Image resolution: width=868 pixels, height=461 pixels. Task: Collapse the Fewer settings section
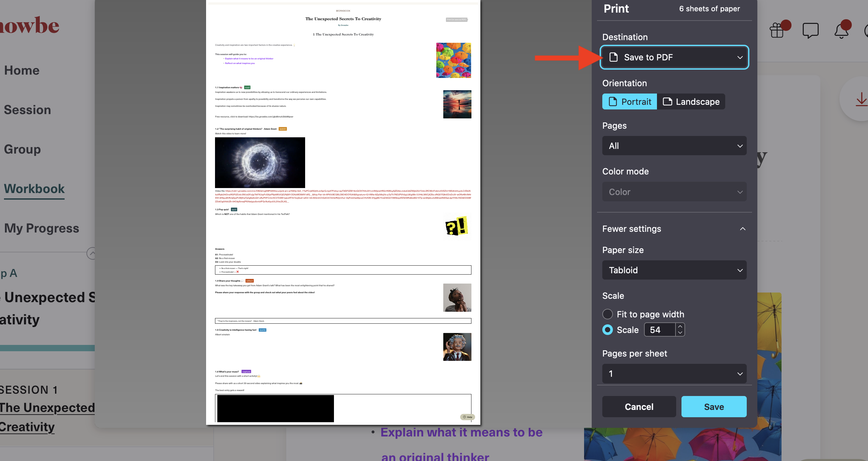(x=674, y=229)
